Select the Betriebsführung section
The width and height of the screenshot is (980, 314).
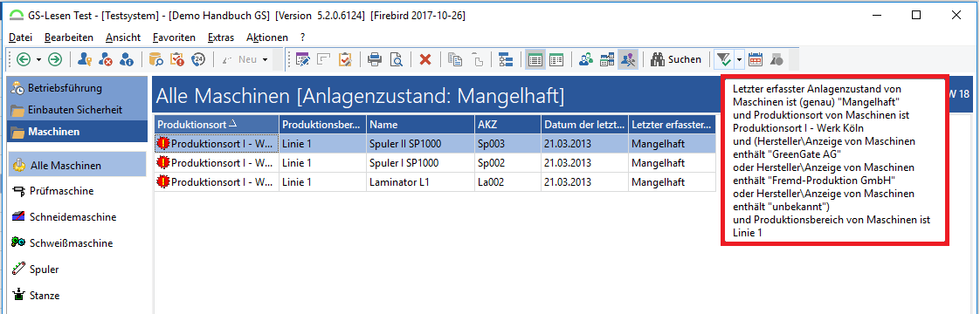[x=76, y=88]
